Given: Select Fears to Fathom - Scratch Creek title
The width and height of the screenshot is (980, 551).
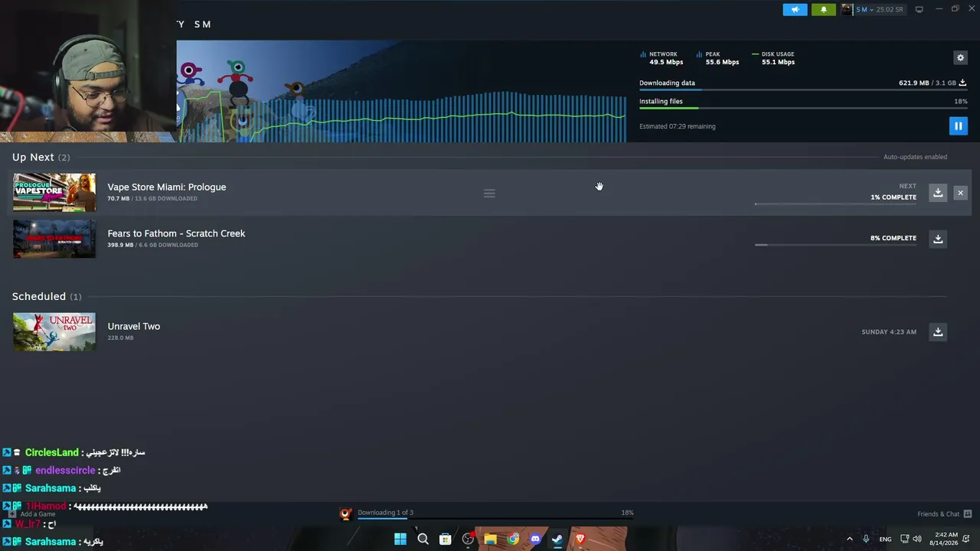Looking at the screenshot, I should (x=176, y=233).
